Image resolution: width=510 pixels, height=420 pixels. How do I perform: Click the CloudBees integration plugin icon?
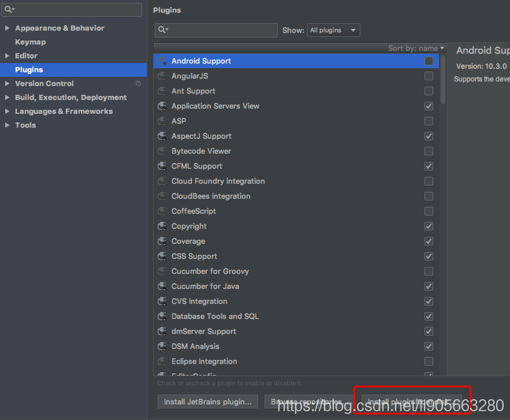point(162,196)
